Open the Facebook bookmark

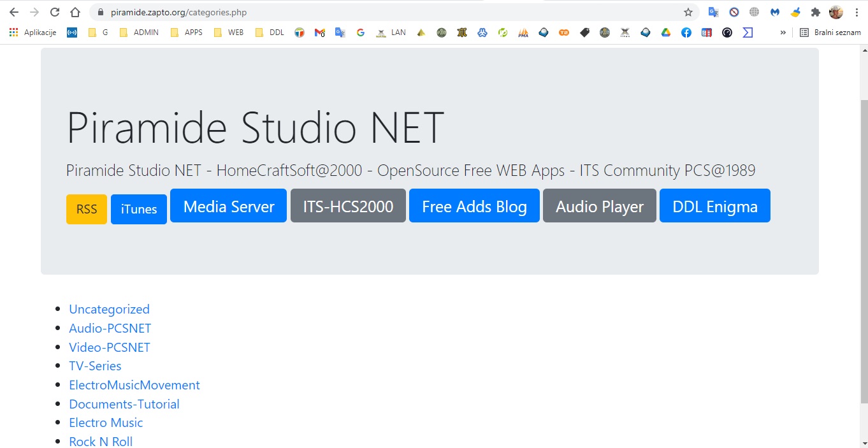(686, 33)
